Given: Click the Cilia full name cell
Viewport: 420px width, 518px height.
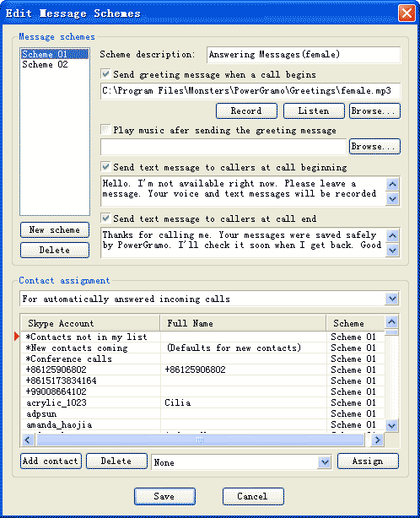Looking at the screenshot, I should tap(244, 402).
